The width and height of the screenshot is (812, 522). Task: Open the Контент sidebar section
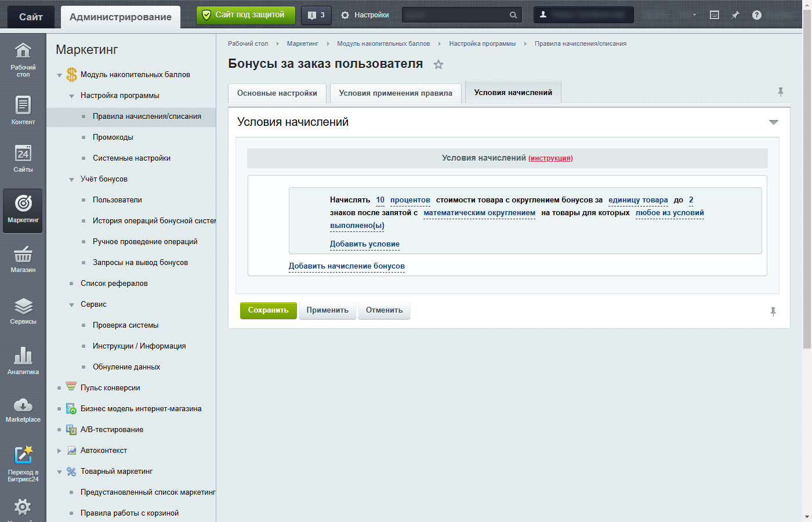[x=23, y=110]
